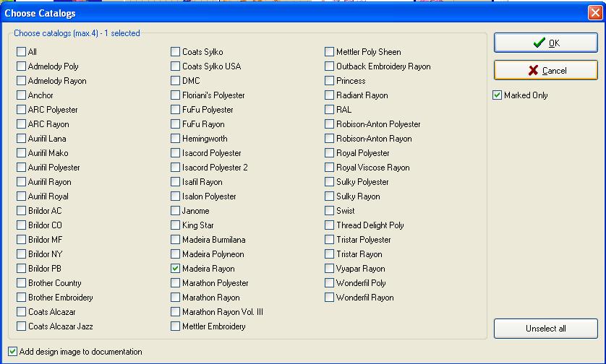
Task: Select ARC Polyester catalog
Action: click(x=21, y=110)
